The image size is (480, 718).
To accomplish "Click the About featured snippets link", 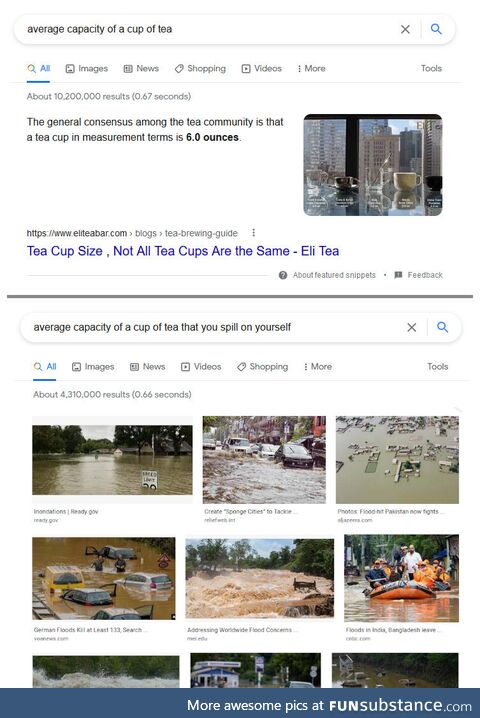I will pos(334,275).
